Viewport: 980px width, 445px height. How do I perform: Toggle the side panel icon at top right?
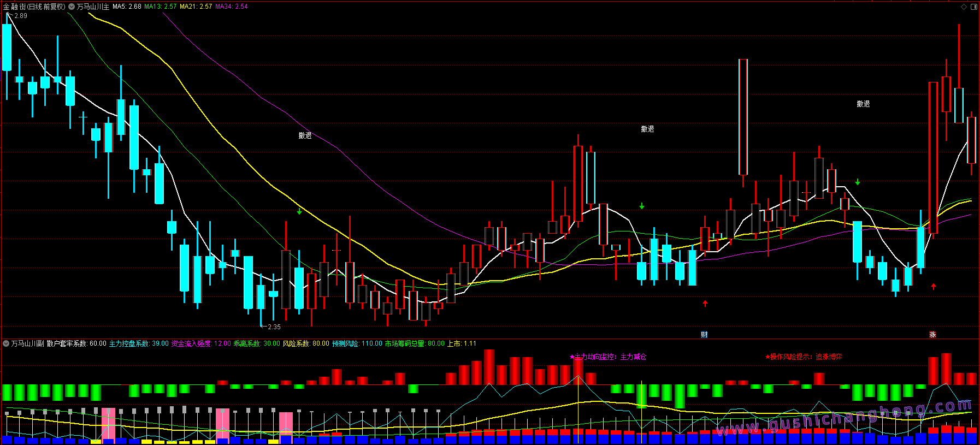[x=973, y=7]
